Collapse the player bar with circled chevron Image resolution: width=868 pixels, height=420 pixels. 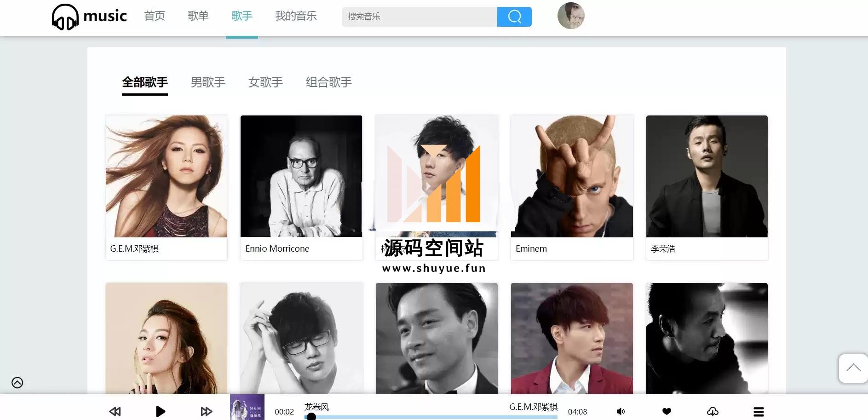[17, 382]
